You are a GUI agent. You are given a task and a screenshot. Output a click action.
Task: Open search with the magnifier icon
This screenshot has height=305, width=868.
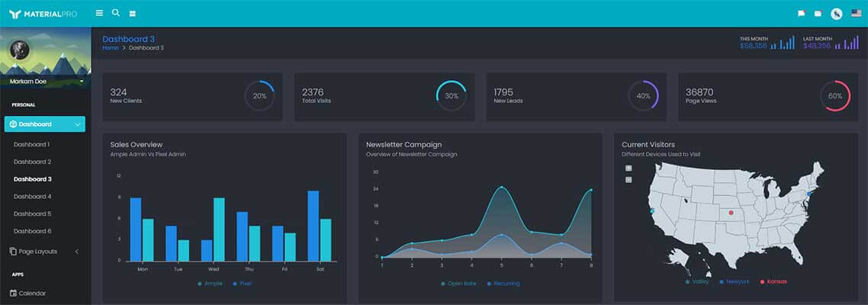tap(116, 13)
